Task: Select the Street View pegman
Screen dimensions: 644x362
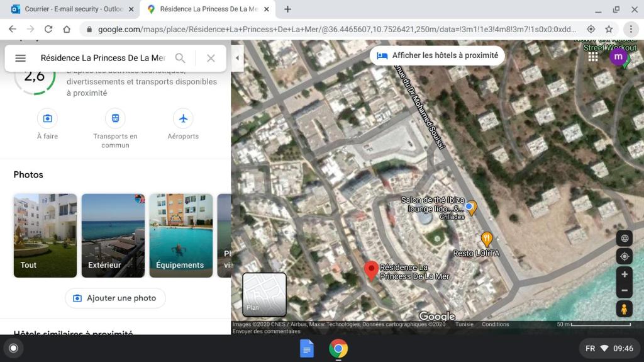Action: tap(625, 308)
